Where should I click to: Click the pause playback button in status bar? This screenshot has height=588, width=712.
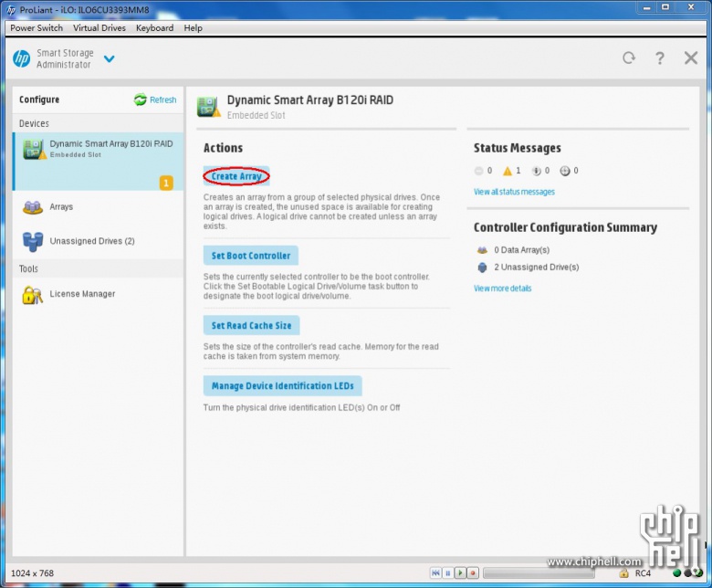[x=447, y=573]
